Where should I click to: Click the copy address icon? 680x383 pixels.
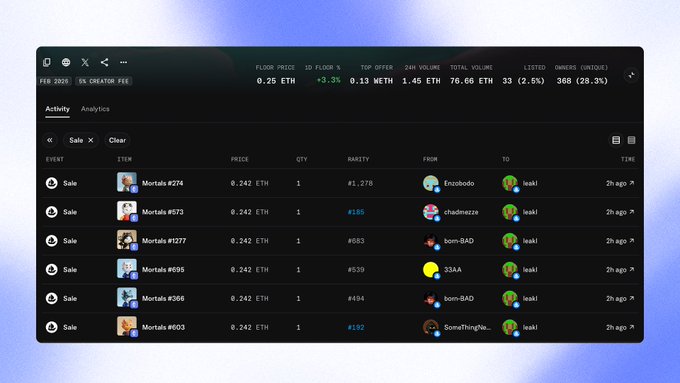tap(47, 62)
